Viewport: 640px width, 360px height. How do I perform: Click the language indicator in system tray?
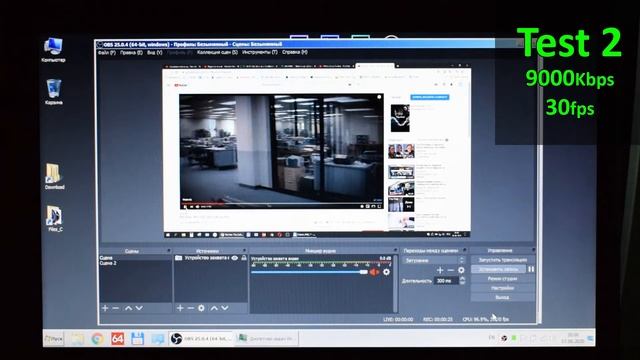tap(492, 338)
